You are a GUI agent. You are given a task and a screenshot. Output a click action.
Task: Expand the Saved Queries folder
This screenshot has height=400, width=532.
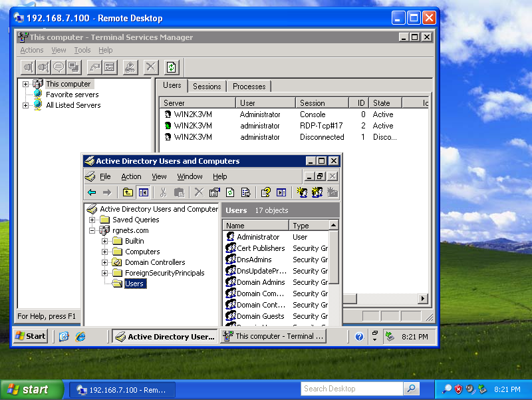coord(92,220)
